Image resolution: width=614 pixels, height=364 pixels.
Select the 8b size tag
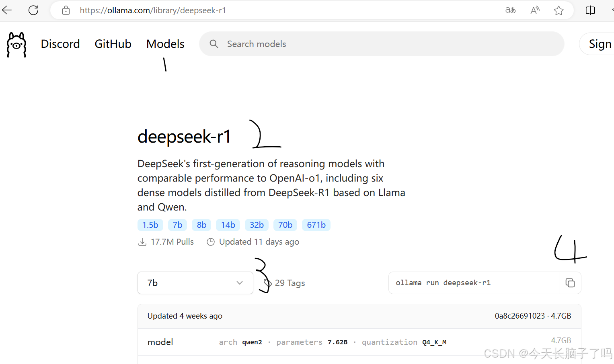[201, 225]
